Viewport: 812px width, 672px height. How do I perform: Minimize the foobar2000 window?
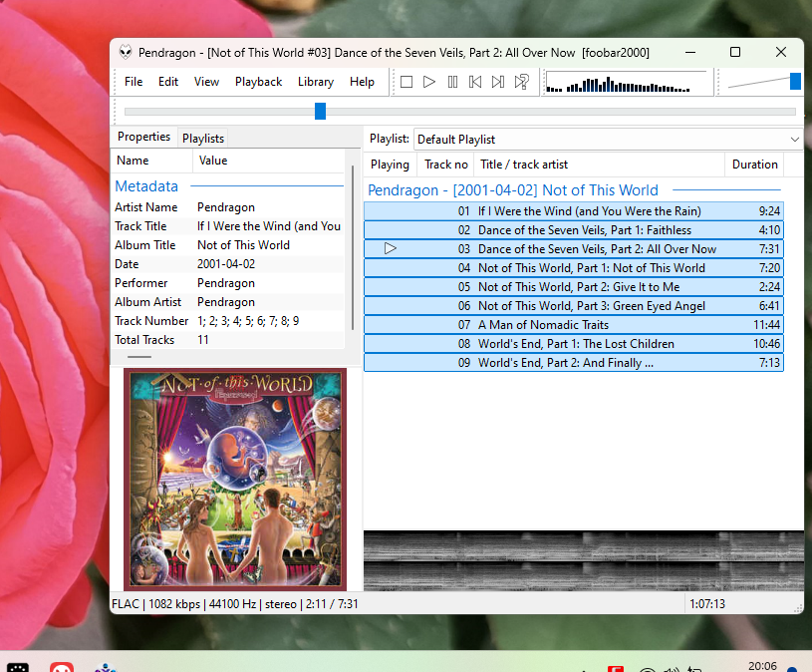[x=690, y=52]
